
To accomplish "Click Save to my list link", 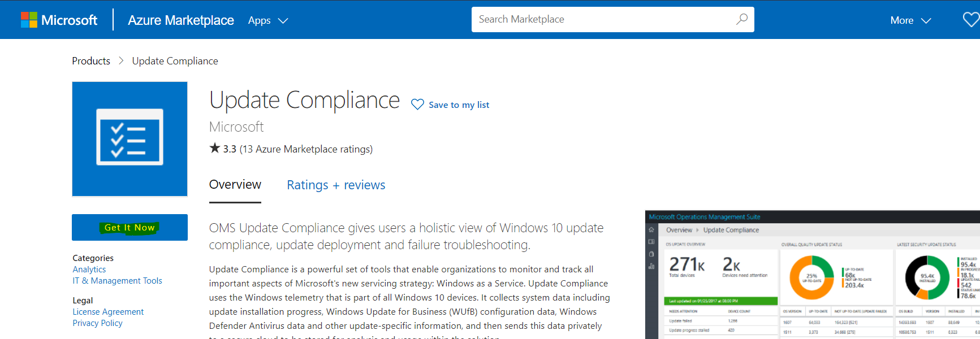I will 459,105.
